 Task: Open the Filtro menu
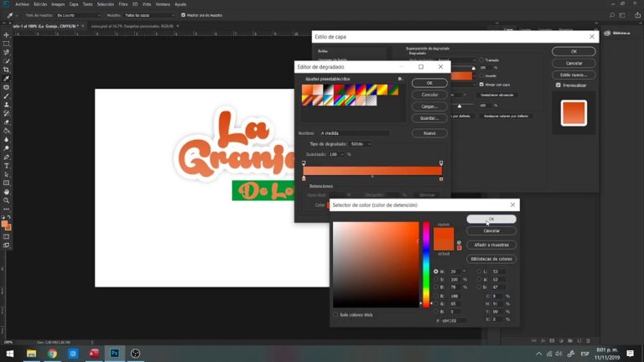click(123, 4)
